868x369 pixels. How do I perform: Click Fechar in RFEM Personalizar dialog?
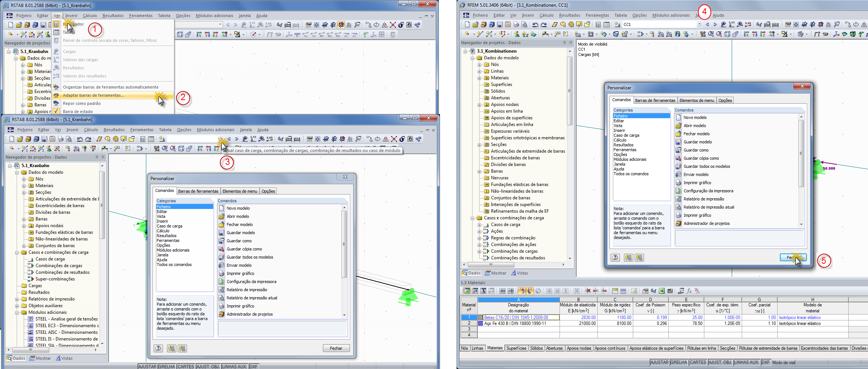point(793,257)
